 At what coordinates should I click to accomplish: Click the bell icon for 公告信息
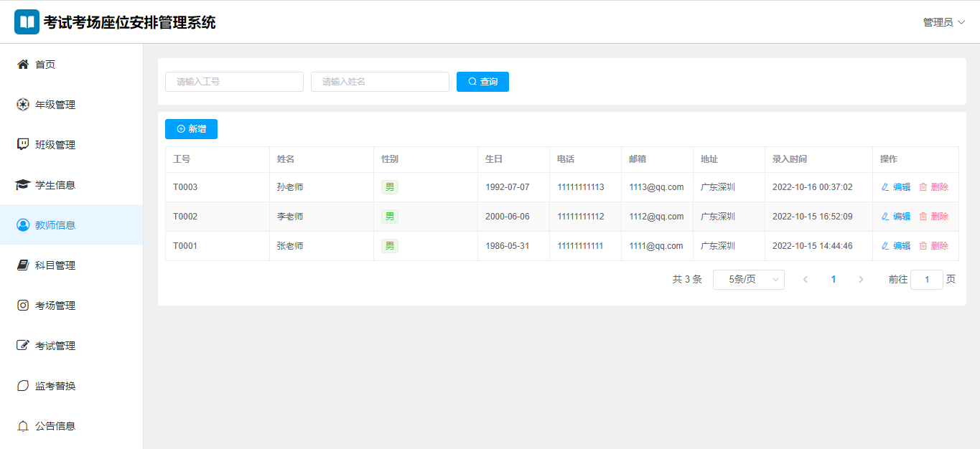point(23,426)
